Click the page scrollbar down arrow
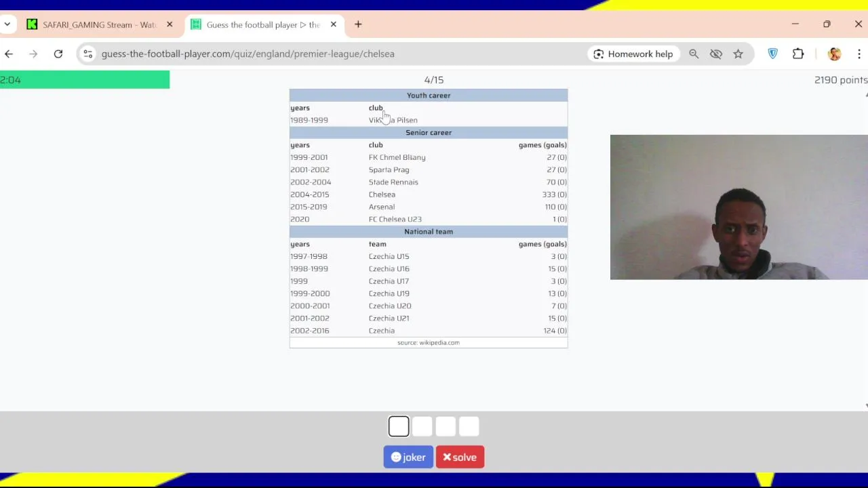This screenshot has height=488, width=868. point(866,406)
